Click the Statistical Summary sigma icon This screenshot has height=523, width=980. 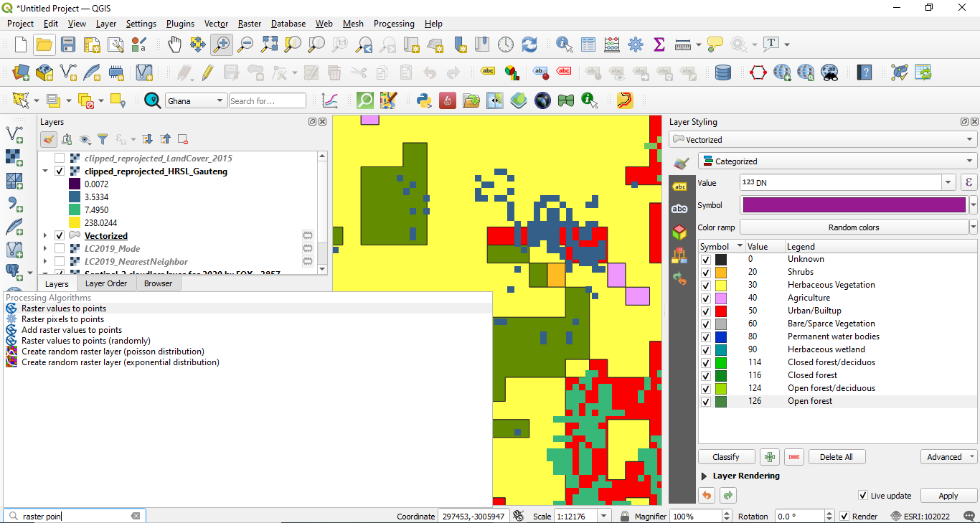pos(659,44)
